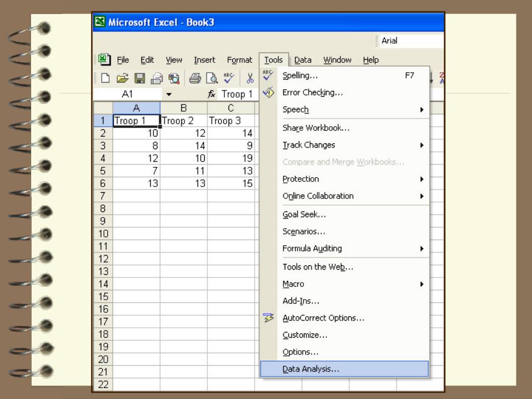This screenshot has width=532, height=399.
Task: Select column C header
Action: point(231,108)
